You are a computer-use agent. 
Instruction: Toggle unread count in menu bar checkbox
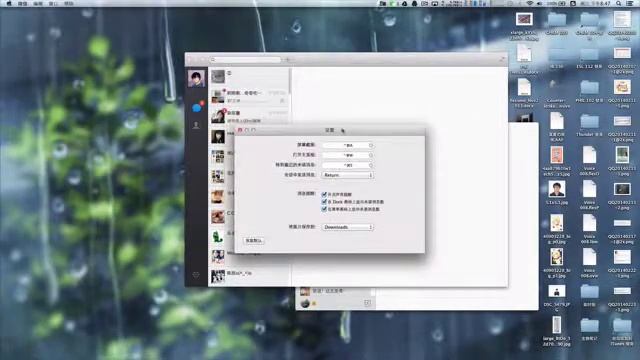coord(324,209)
